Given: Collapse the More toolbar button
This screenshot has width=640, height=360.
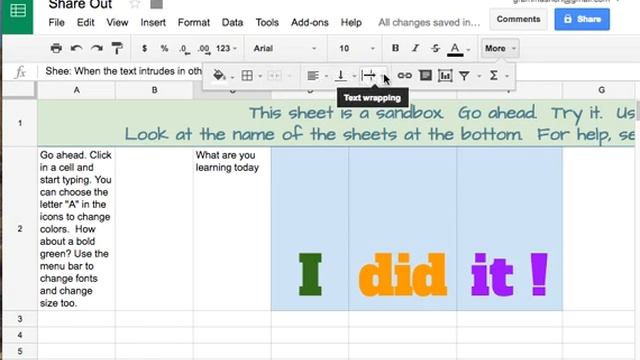Looking at the screenshot, I should point(500,48).
